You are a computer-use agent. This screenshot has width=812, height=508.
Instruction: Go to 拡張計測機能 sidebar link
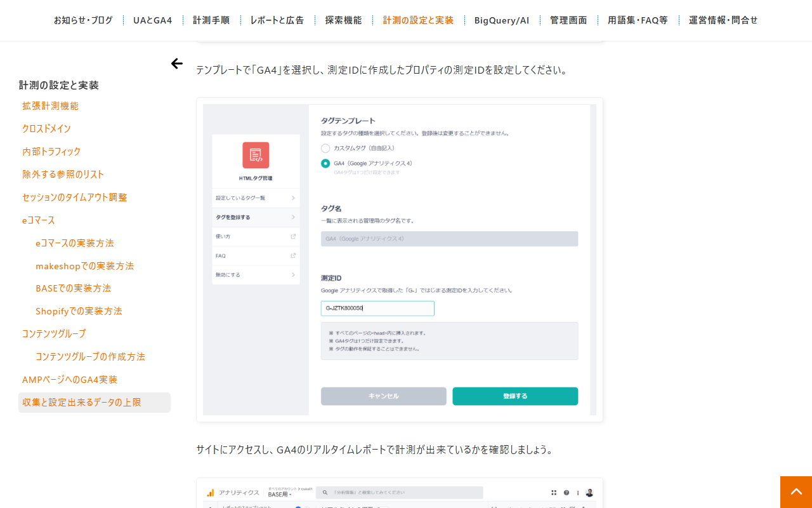51,106
